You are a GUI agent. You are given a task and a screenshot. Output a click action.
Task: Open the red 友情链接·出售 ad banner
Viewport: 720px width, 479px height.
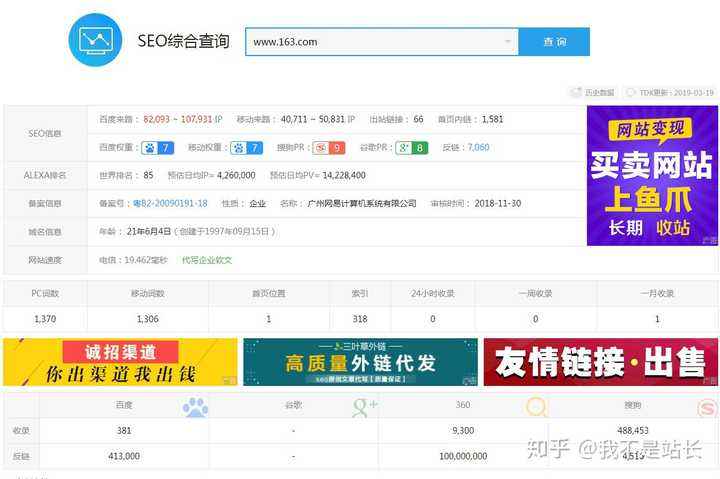point(601,362)
